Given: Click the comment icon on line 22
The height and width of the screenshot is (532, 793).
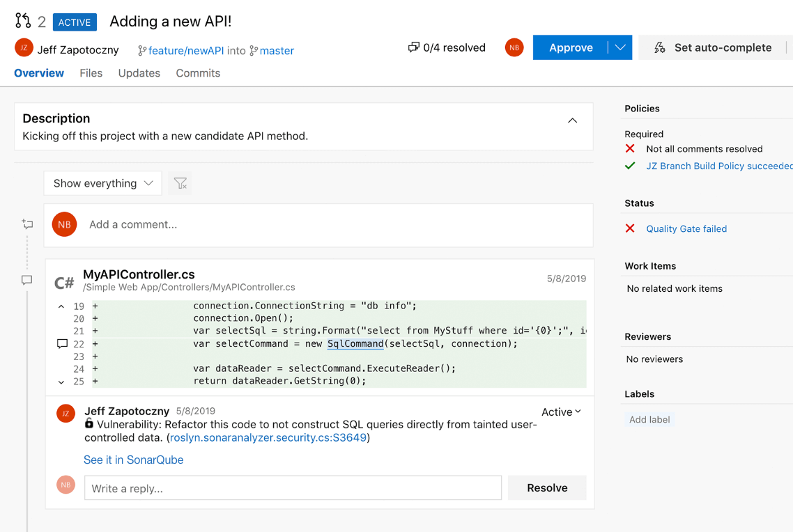Looking at the screenshot, I should [x=62, y=343].
